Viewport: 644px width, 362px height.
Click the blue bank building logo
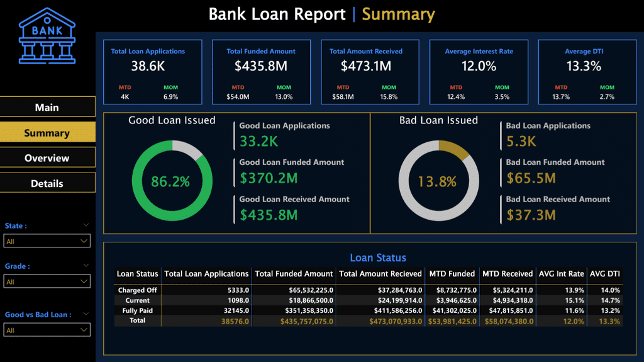47,36
